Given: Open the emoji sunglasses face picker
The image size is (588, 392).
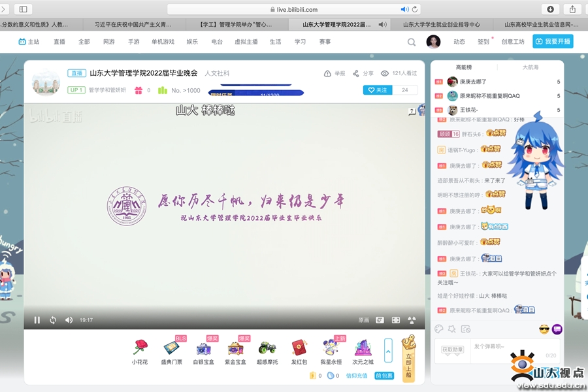Looking at the screenshot, I should [x=544, y=329].
